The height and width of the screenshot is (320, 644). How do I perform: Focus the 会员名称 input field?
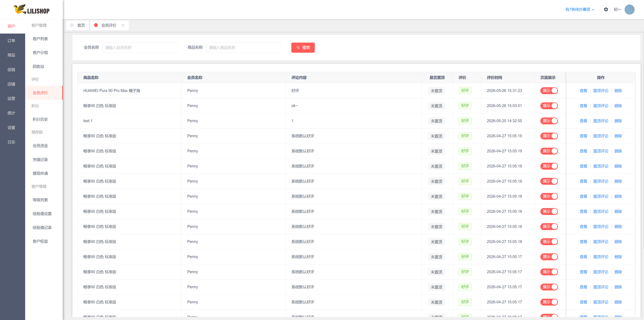click(140, 47)
